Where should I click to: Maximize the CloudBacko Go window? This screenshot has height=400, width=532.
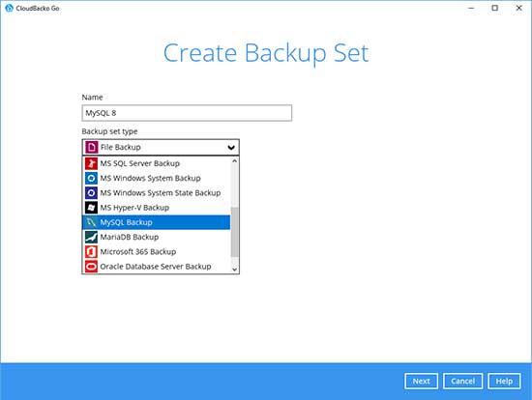point(495,8)
